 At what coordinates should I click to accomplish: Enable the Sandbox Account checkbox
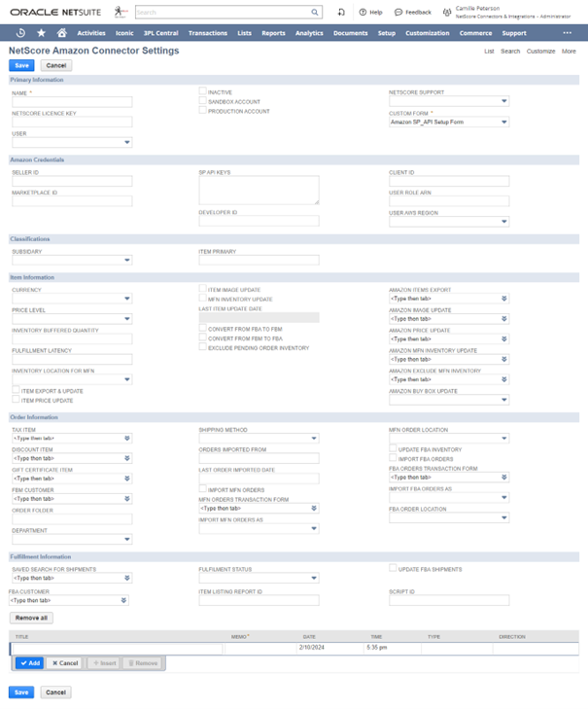pyautogui.click(x=202, y=100)
